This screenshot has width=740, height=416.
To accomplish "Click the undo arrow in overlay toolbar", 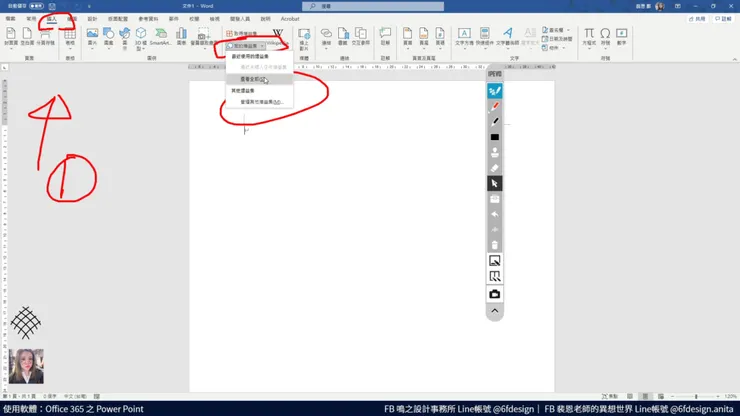I will coord(495,214).
